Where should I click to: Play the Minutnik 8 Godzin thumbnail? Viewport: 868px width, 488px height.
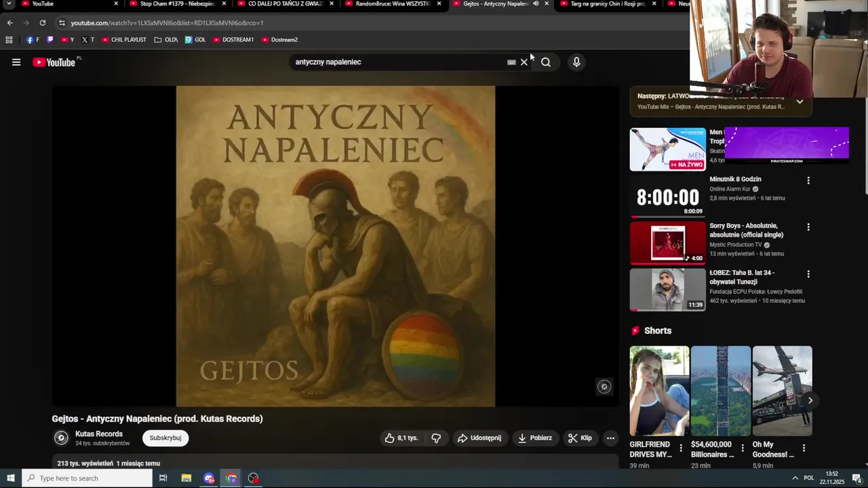coord(668,197)
